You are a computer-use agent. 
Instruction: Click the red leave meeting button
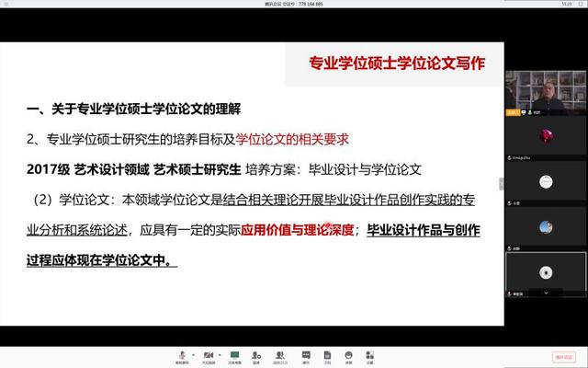click(x=563, y=356)
